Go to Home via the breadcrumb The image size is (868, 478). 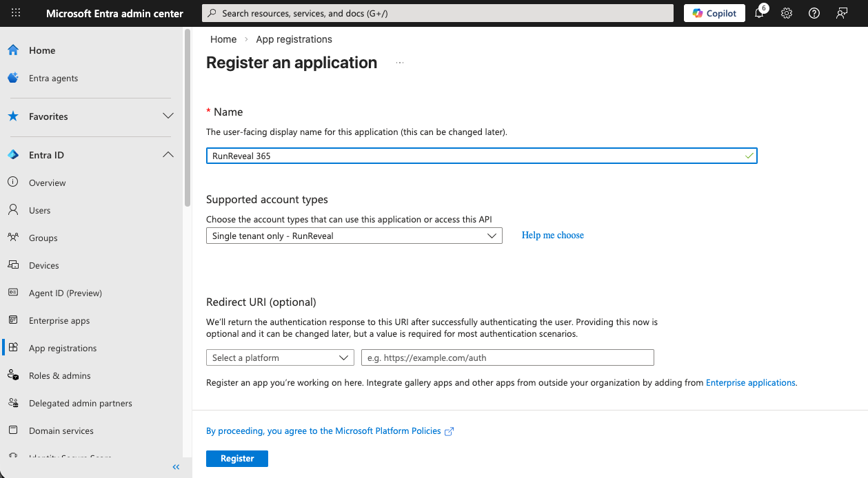223,39
